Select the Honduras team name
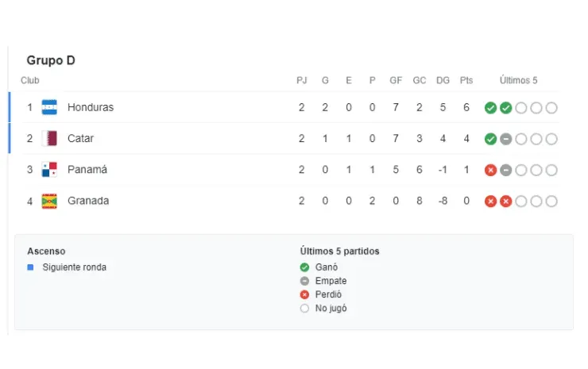Screen dimensions: 588x369 tap(91, 107)
